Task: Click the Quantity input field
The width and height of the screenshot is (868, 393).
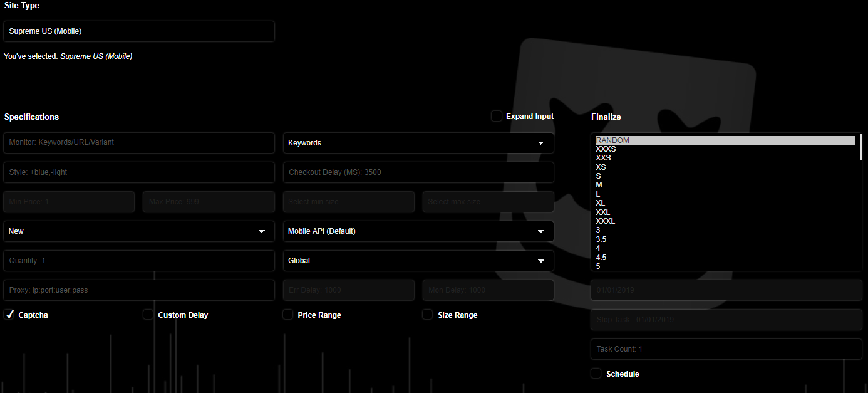Action: tap(139, 261)
